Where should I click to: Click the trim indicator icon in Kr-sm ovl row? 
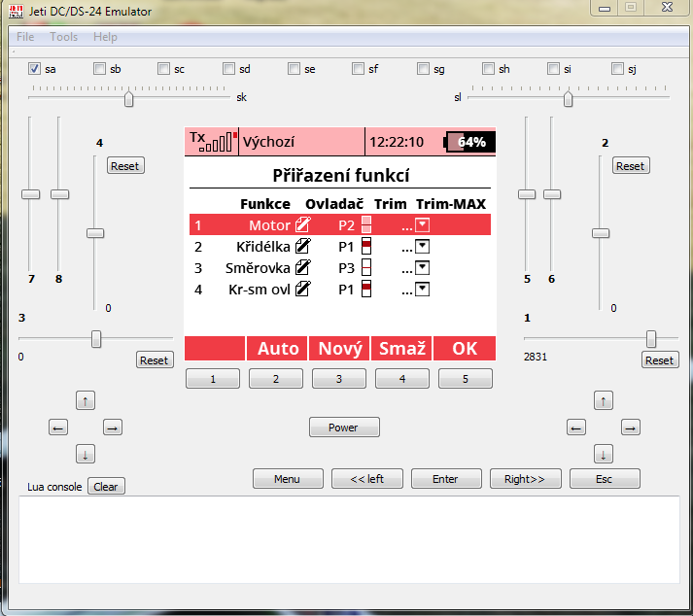tap(366, 289)
